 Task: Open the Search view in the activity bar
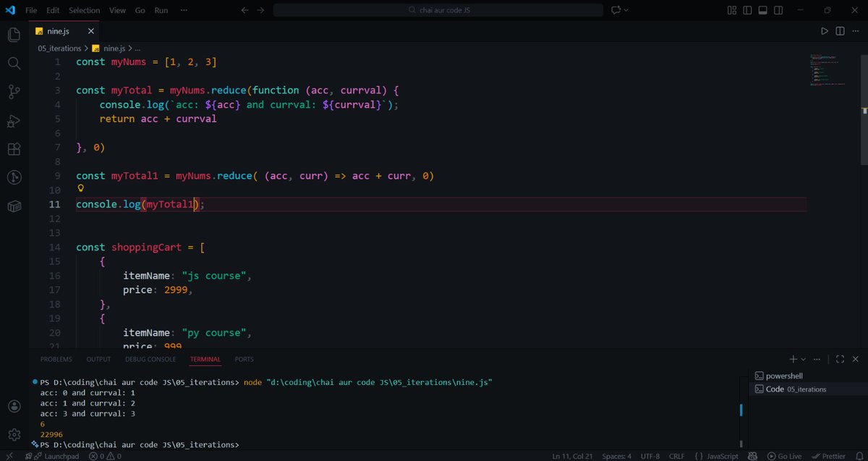[14, 64]
